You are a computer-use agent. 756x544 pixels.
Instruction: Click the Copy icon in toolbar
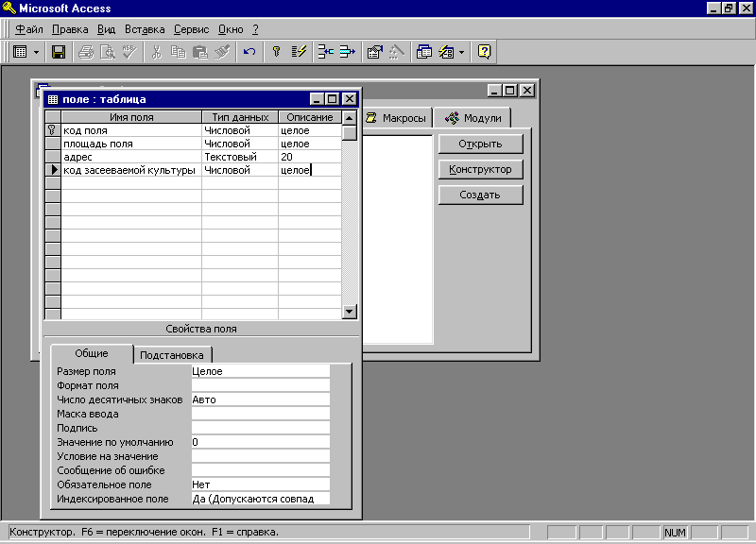click(178, 52)
